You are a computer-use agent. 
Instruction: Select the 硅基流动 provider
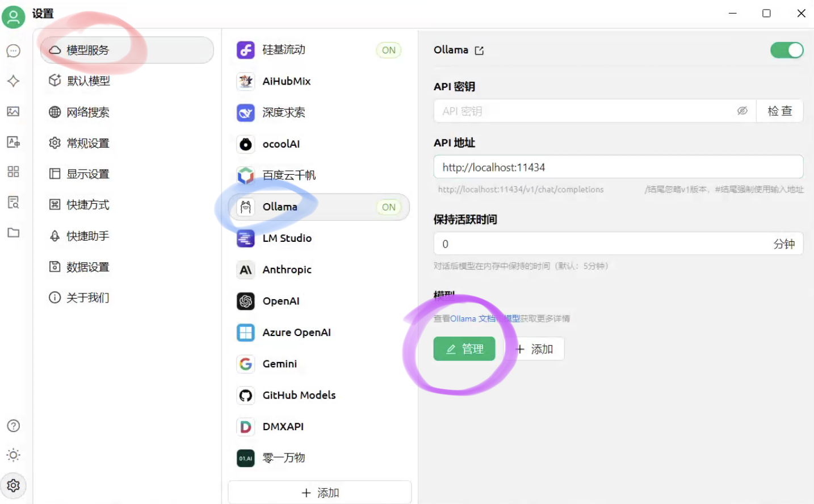319,50
